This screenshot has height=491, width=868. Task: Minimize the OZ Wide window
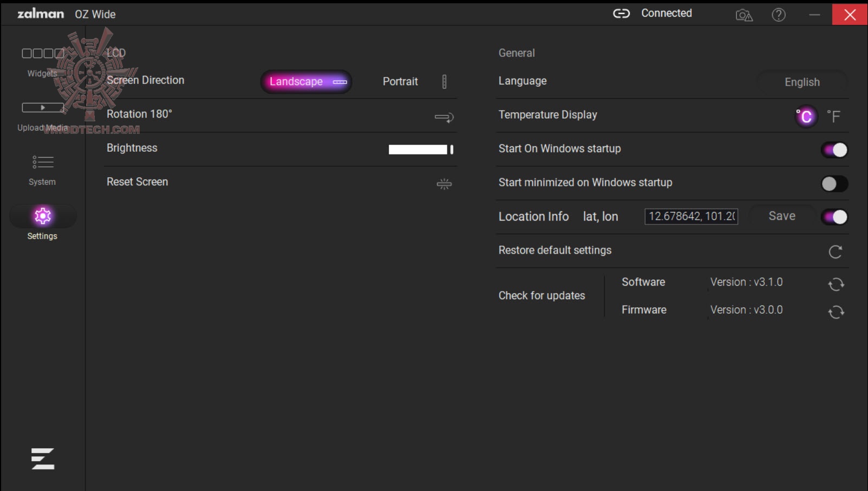814,15
